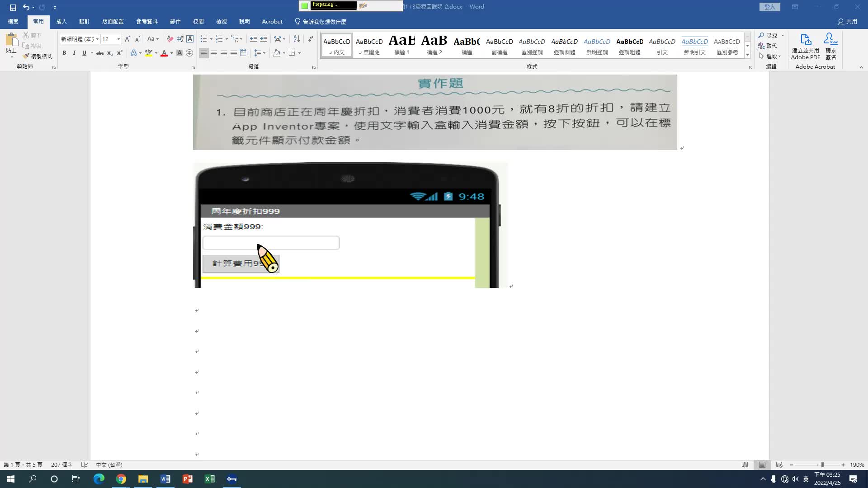This screenshot has height=488, width=868.
Task: Toggle superscript formatting
Action: tap(120, 53)
